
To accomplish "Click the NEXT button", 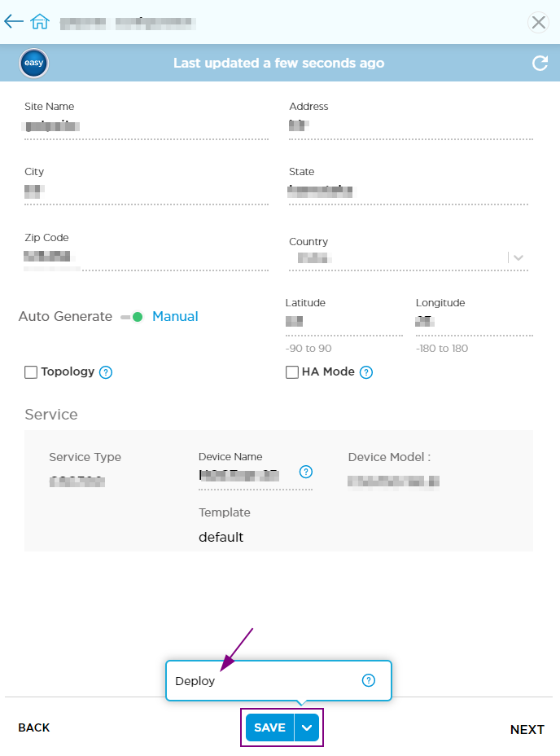I will pyautogui.click(x=527, y=729).
